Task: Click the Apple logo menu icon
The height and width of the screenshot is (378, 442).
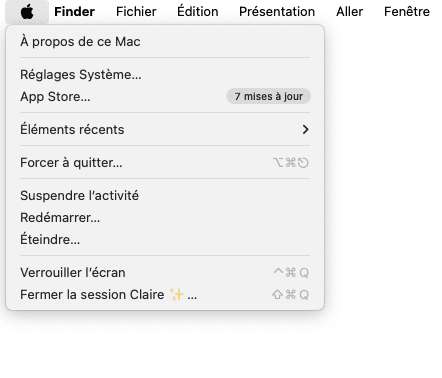Action: [27, 12]
